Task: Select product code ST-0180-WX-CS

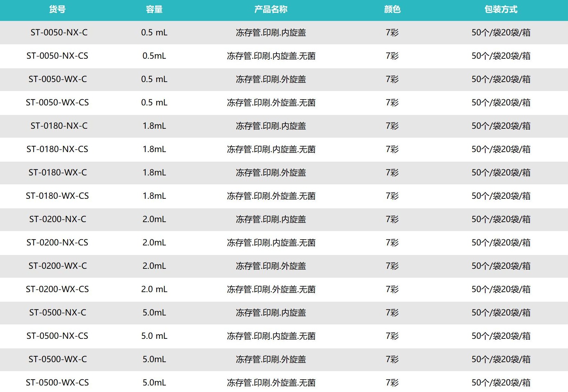Action: [57, 196]
